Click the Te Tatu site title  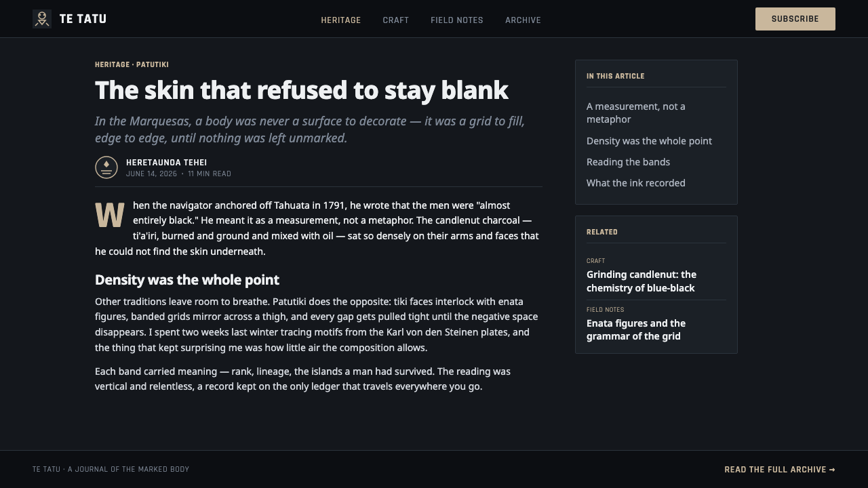tap(83, 19)
